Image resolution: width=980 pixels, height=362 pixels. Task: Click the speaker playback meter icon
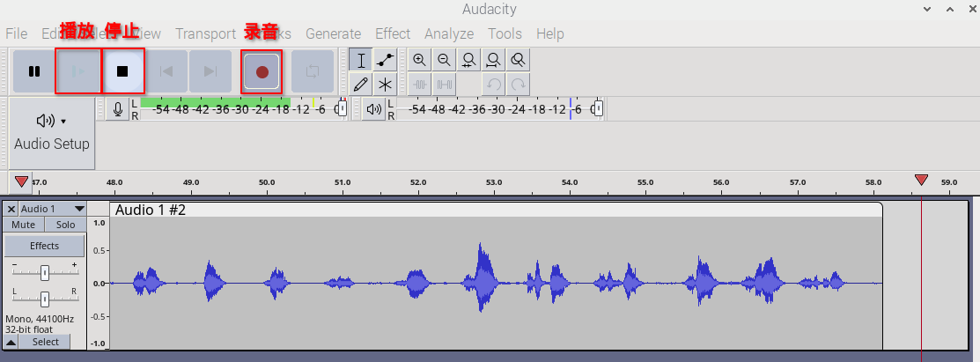point(373,109)
